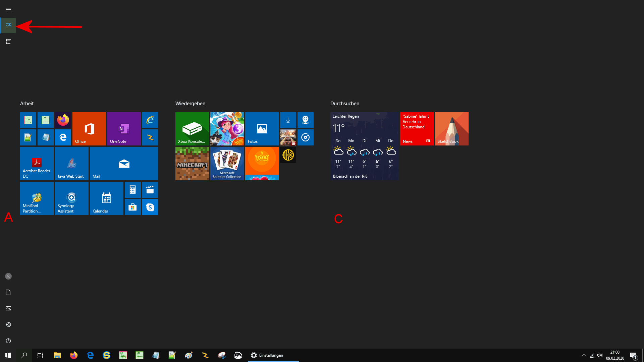
Task: Show hidden system tray icons
Action: click(584, 355)
